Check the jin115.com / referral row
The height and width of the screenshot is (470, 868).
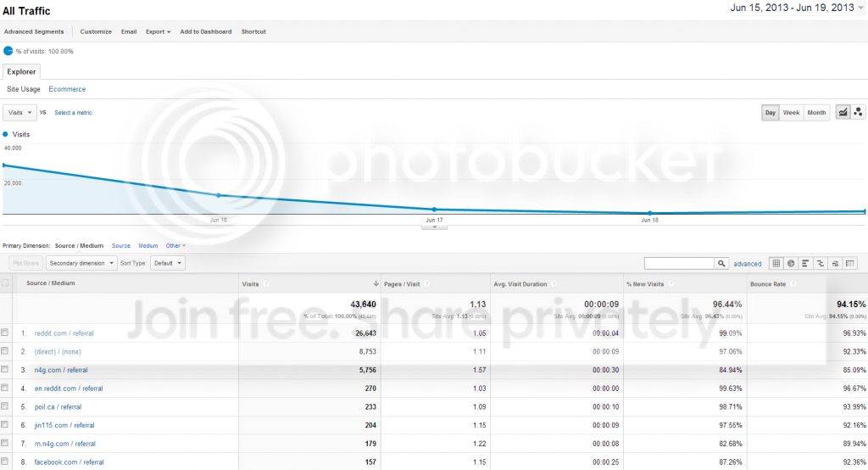coord(5,424)
